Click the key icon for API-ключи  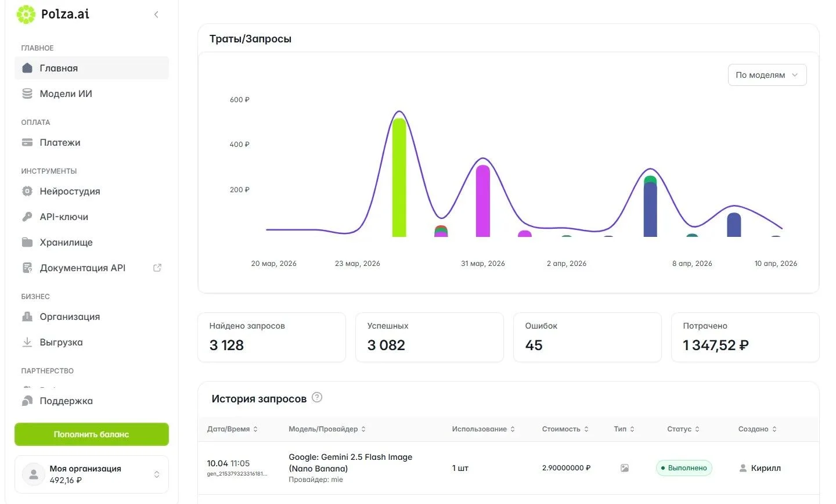click(27, 217)
